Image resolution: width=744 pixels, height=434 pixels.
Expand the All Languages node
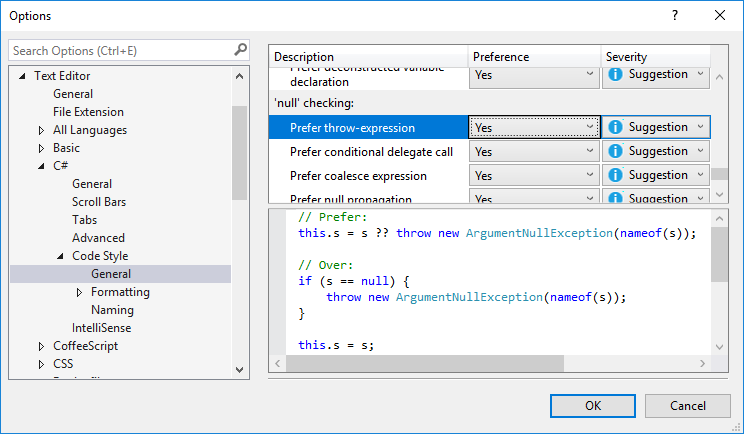[41, 130]
